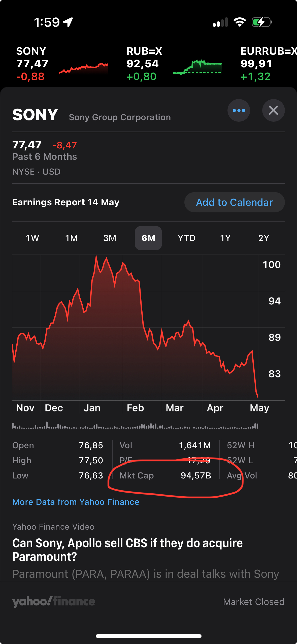Image resolution: width=297 pixels, height=644 pixels.
Task: Select the 1M chart range
Action: [x=71, y=238]
